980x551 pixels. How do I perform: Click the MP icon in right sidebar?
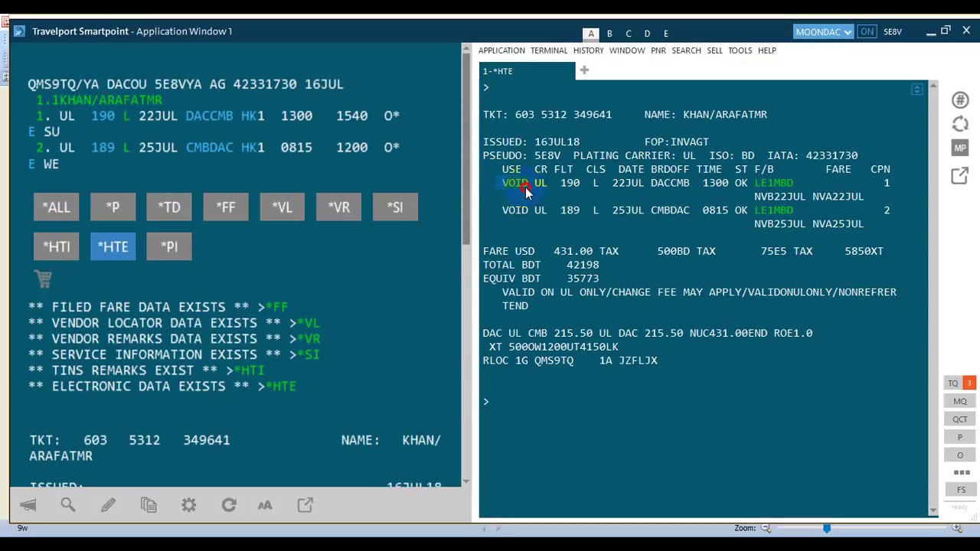pos(960,148)
